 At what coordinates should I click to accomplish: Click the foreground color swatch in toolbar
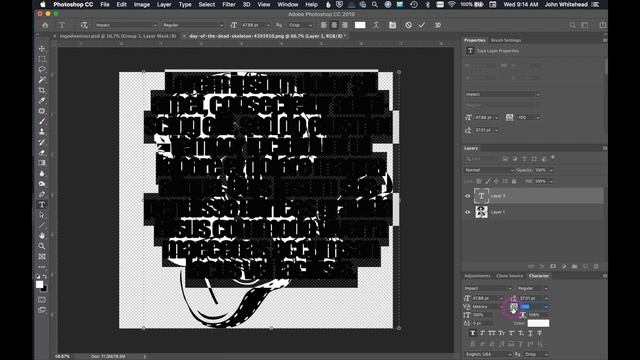click(x=39, y=284)
